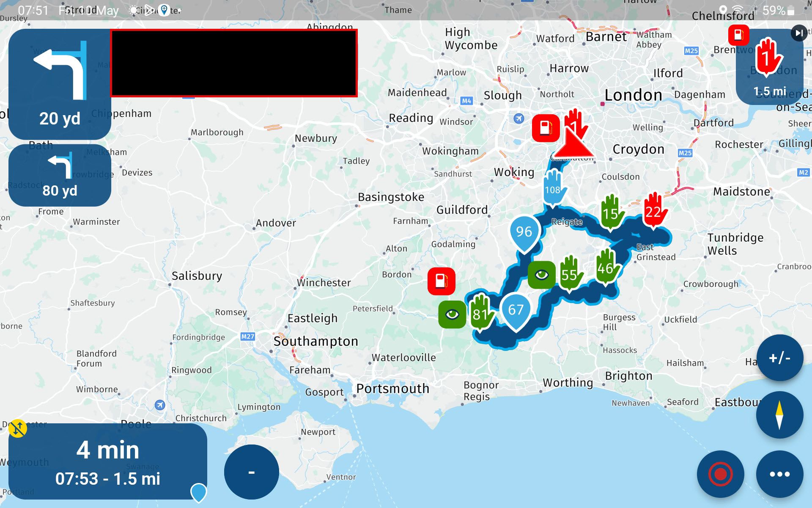Tap the red current position arrow
The width and height of the screenshot is (812, 508).
(573, 145)
